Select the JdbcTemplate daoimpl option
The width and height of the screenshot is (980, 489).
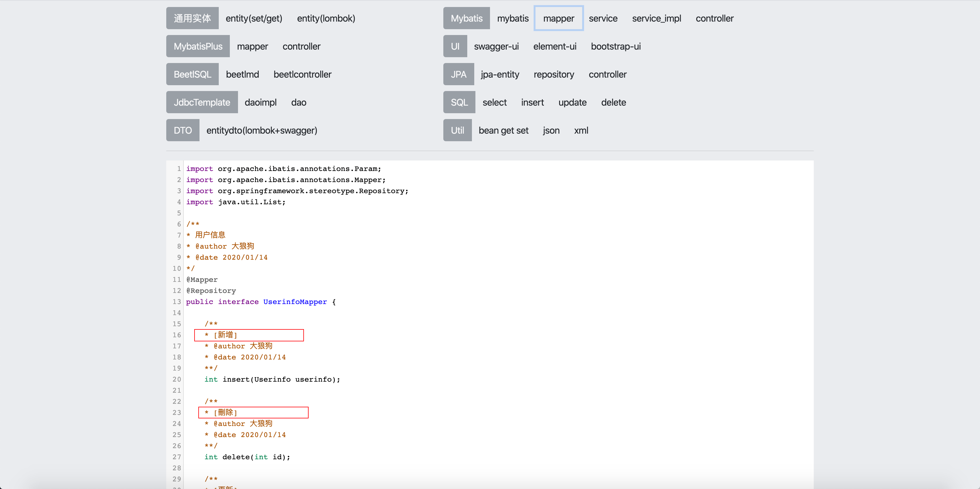click(x=260, y=102)
